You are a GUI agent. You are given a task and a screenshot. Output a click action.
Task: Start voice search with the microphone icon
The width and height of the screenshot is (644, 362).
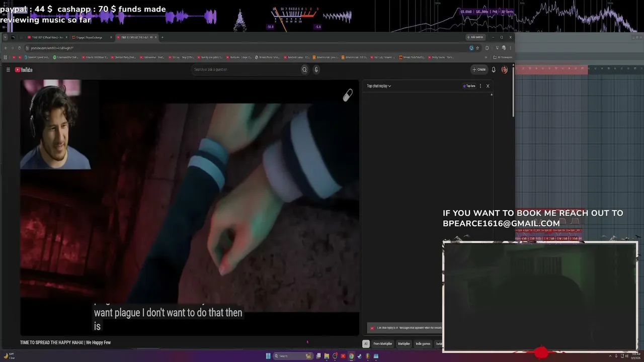click(x=316, y=70)
